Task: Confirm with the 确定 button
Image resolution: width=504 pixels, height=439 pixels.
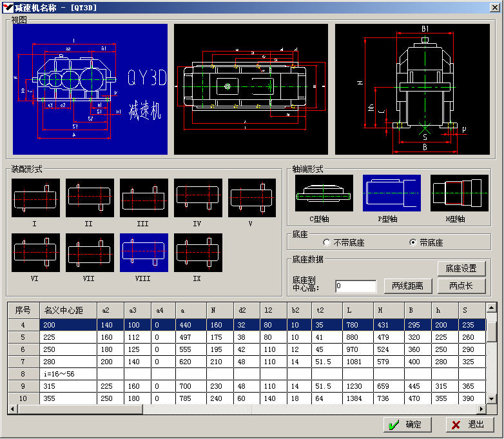Action: point(407,425)
